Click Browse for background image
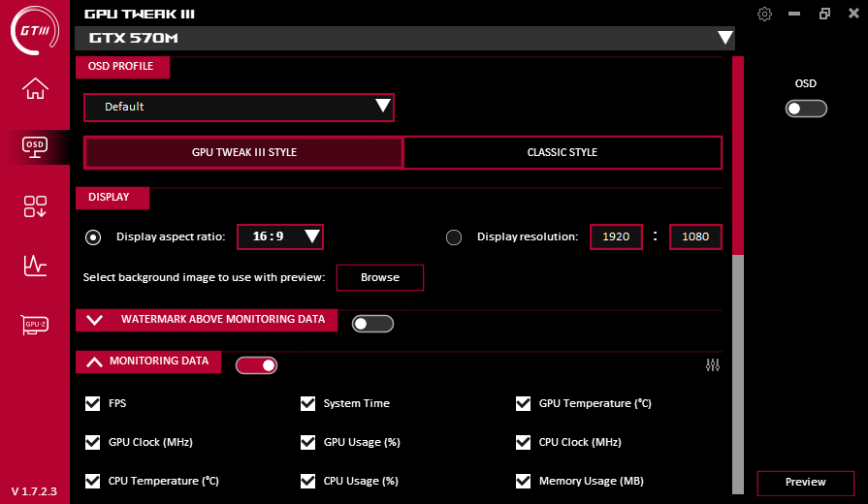 tap(380, 277)
